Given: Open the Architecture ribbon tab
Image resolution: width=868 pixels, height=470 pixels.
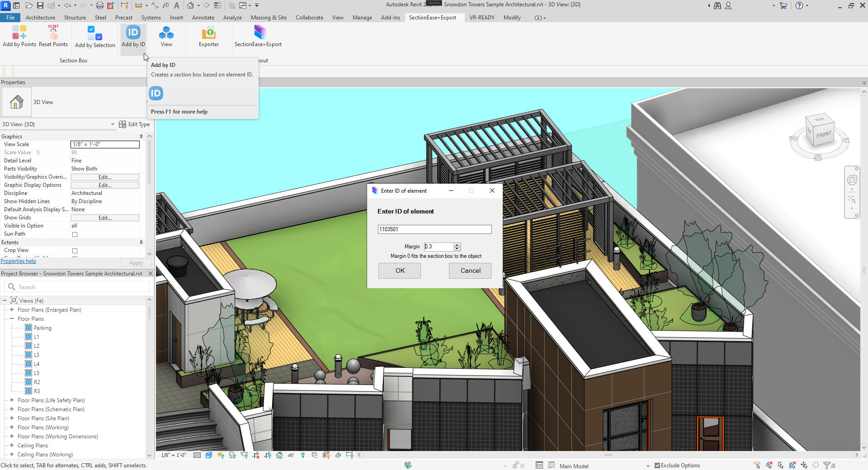Looking at the screenshot, I should pos(40,18).
